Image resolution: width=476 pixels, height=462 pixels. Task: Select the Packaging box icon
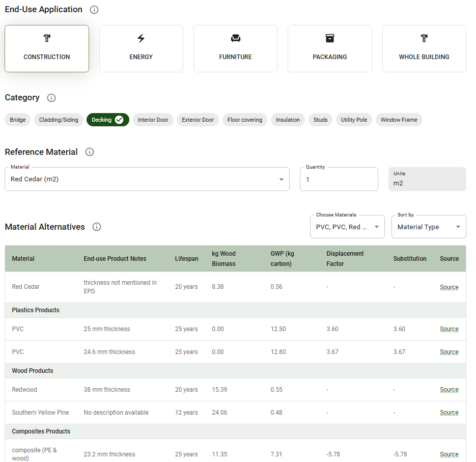pyautogui.click(x=329, y=38)
